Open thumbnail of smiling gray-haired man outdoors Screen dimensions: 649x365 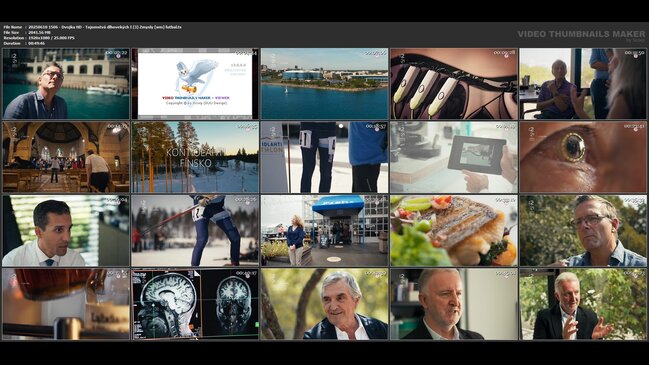(x=324, y=304)
